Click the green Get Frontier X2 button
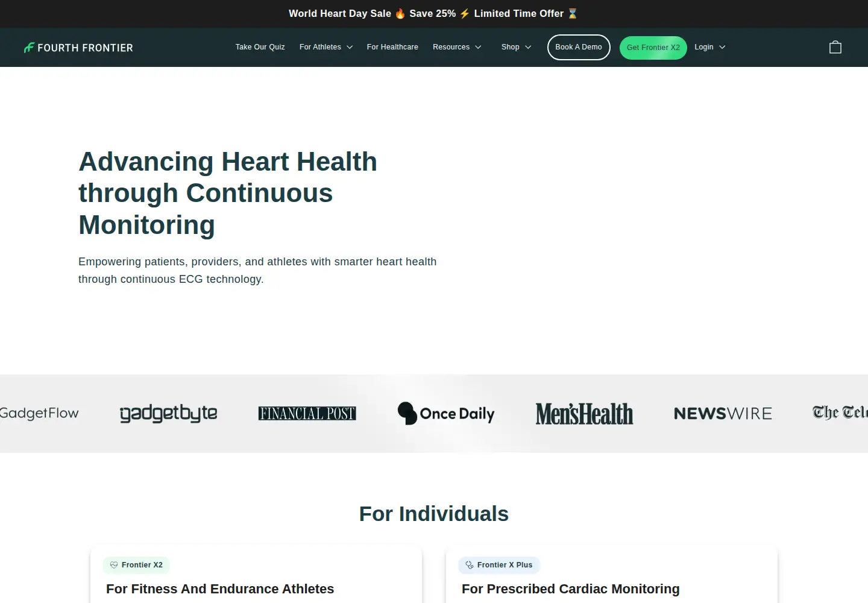868x603 pixels. 653,48
